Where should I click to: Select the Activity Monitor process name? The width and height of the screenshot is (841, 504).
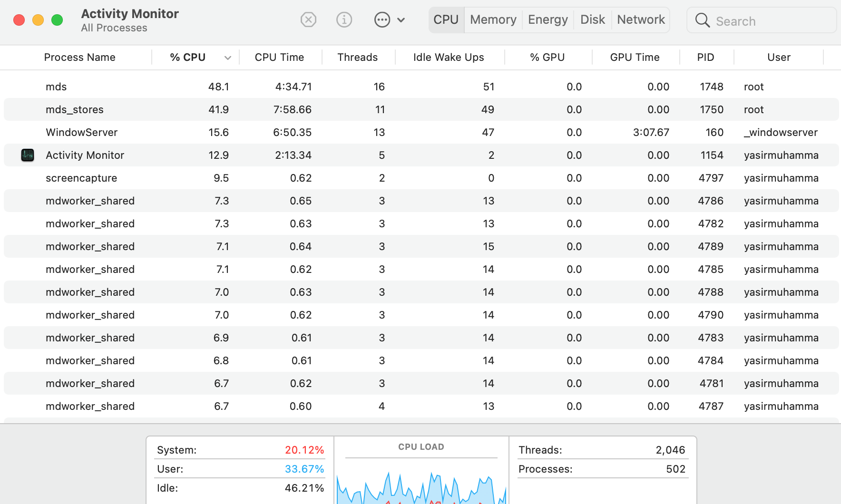[85, 155]
